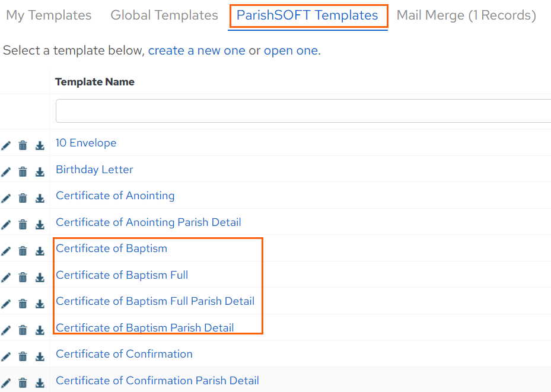Viewport: 551px width, 392px height.
Task: Download the Certificate of Baptism row
Action: [40, 251]
